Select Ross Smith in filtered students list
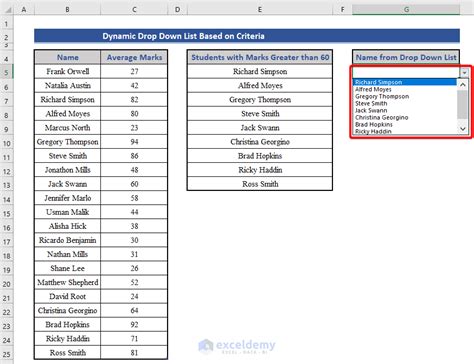The image size is (474, 364). click(x=260, y=184)
